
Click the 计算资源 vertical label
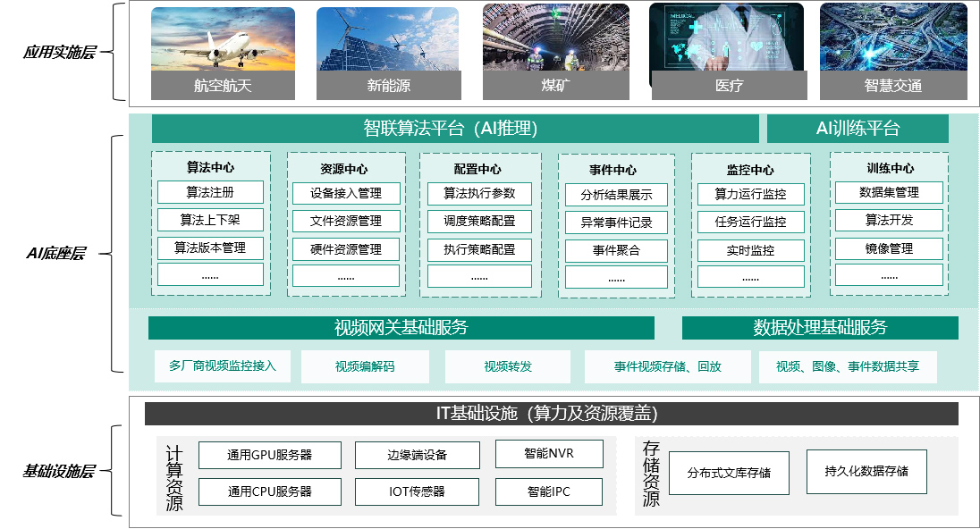(174, 478)
